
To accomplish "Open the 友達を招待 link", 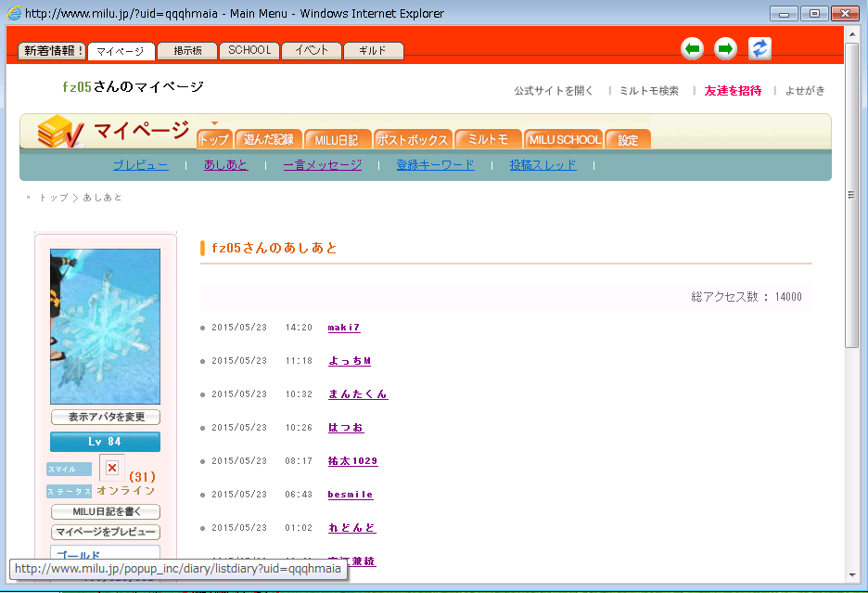I will click(x=733, y=91).
